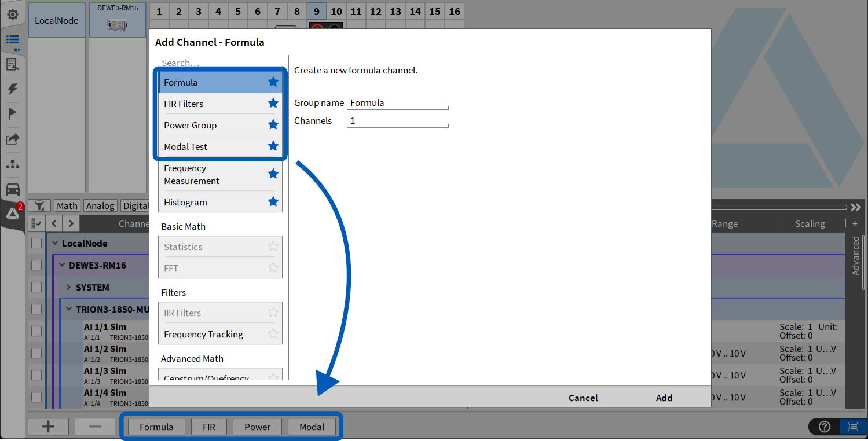
Task: Select Frequency Tracking in the list
Action: pos(221,334)
